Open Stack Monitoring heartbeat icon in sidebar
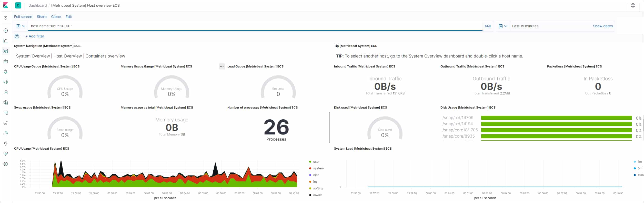 (6, 154)
